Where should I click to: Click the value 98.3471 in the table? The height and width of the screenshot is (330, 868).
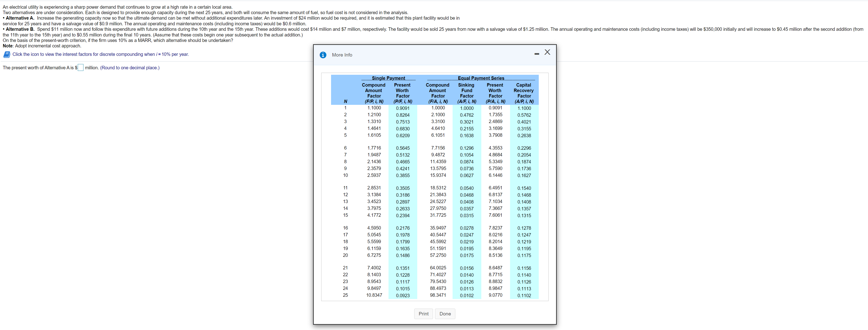[x=438, y=295]
